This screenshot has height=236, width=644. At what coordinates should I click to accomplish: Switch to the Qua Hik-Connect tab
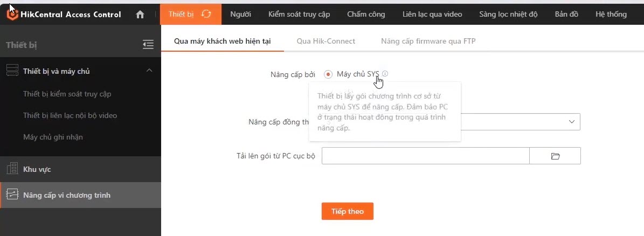click(326, 41)
